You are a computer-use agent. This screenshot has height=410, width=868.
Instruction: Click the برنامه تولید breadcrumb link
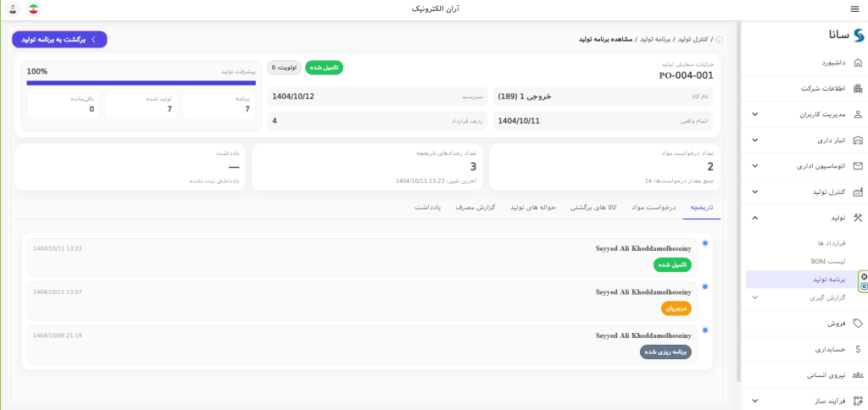pyautogui.click(x=657, y=41)
